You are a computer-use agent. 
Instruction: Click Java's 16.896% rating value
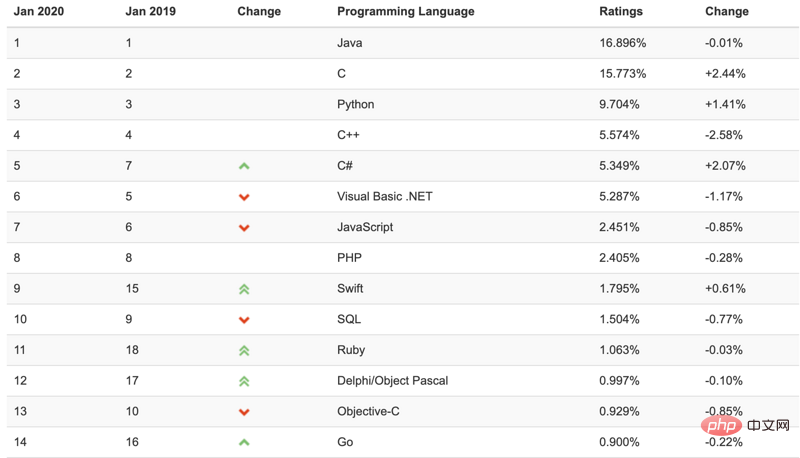[622, 43]
